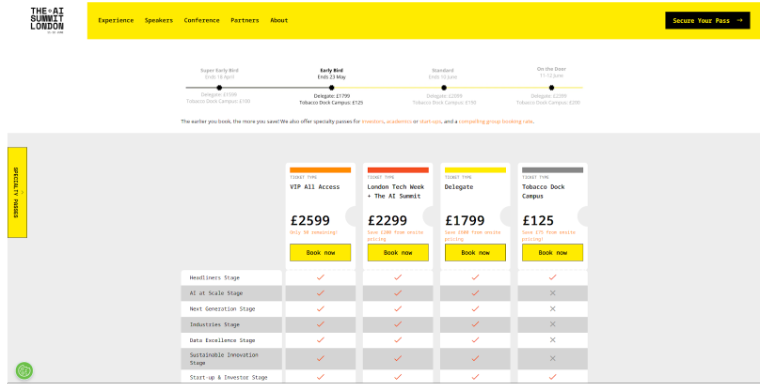Open the cookie preferences icon

(x=24, y=370)
